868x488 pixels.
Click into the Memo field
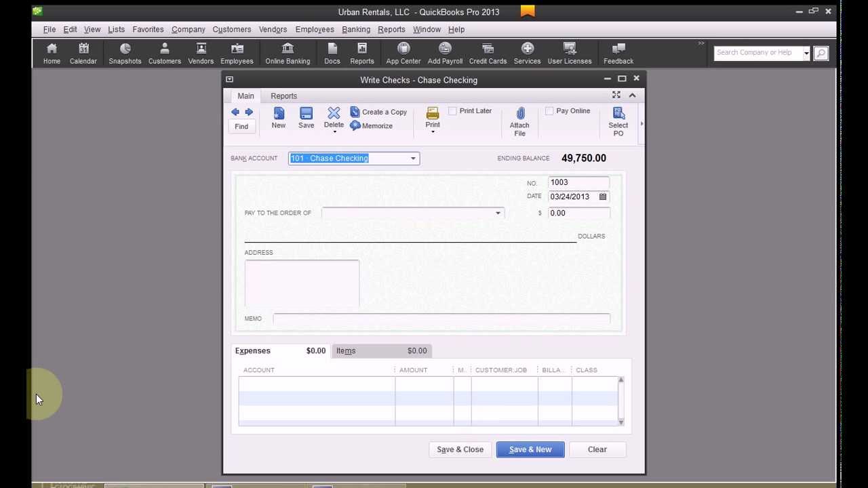click(441, 319)
